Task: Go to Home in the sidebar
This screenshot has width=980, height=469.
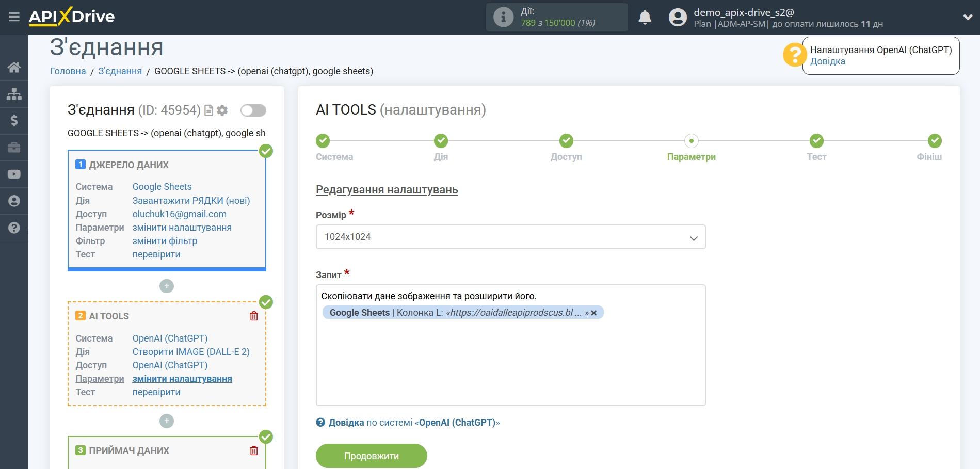Action: pyautogui.click(x=14, y=67)
